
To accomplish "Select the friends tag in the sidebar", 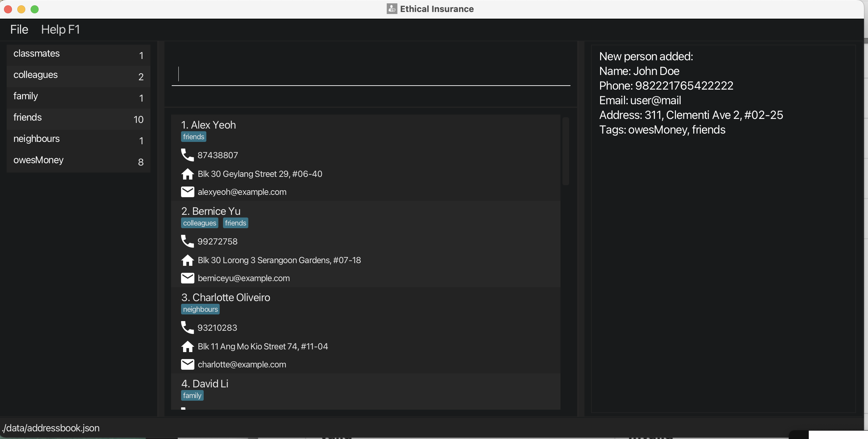I will 27,117.
